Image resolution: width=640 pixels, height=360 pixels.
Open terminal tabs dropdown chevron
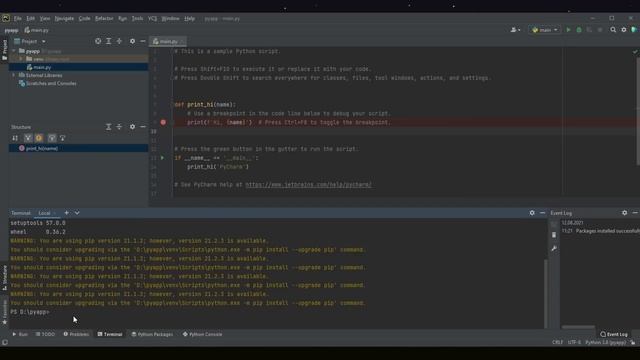pos(77,213)
